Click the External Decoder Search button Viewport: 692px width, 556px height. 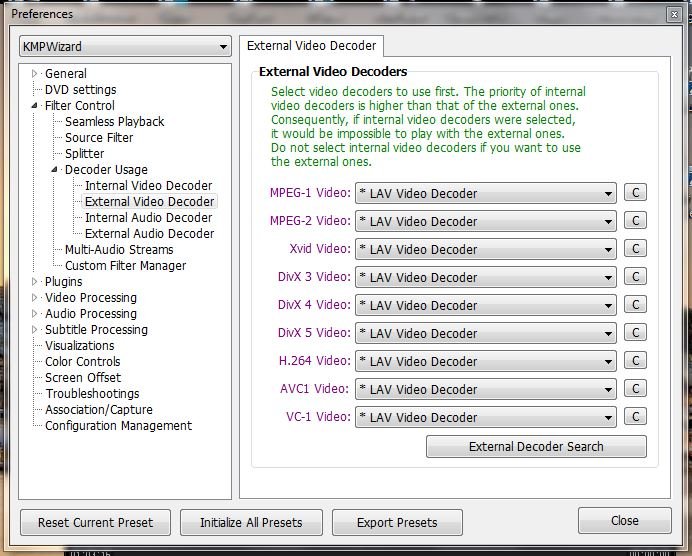[x=536, y=446]
